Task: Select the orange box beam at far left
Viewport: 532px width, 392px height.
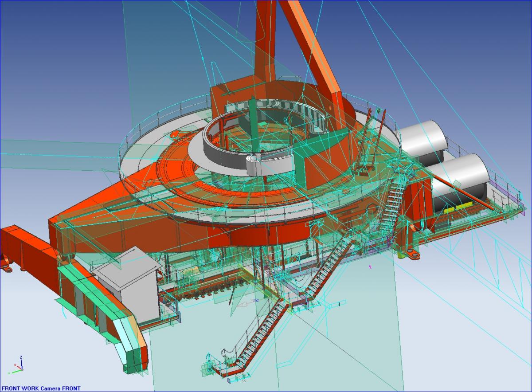Action: point(27,248)
